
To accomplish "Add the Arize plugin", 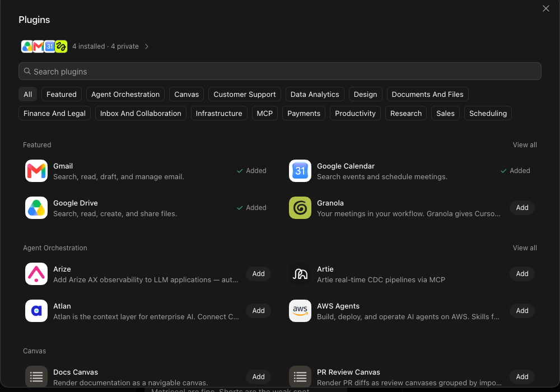I will (259, 274).
